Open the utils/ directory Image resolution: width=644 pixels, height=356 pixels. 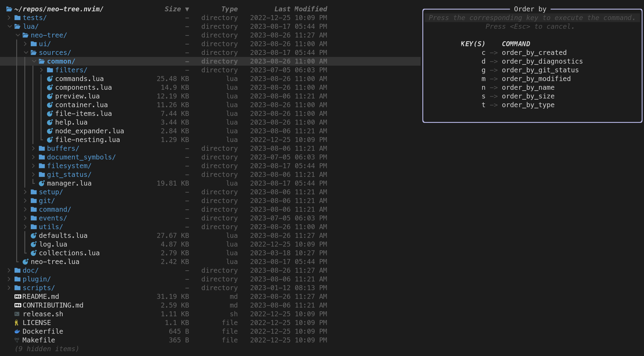coord(51,227)
